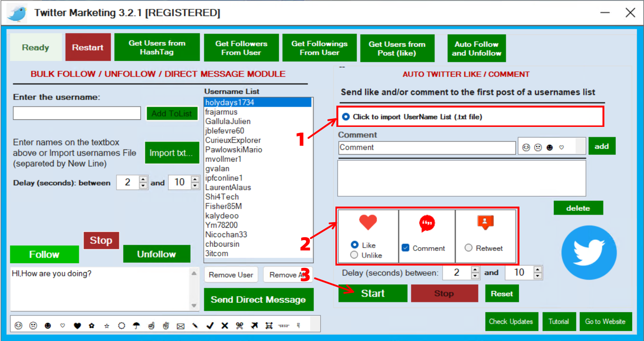Image resolution: width=644 pixels, height=341 pixels.
Task: Open Get Users from HashTag module
Action: (157, 48)
